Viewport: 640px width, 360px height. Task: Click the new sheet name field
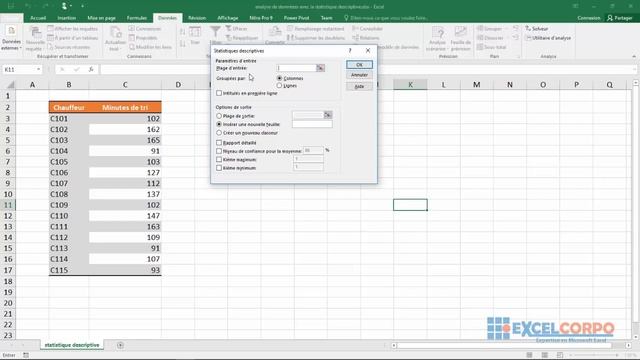pos(312,124)
